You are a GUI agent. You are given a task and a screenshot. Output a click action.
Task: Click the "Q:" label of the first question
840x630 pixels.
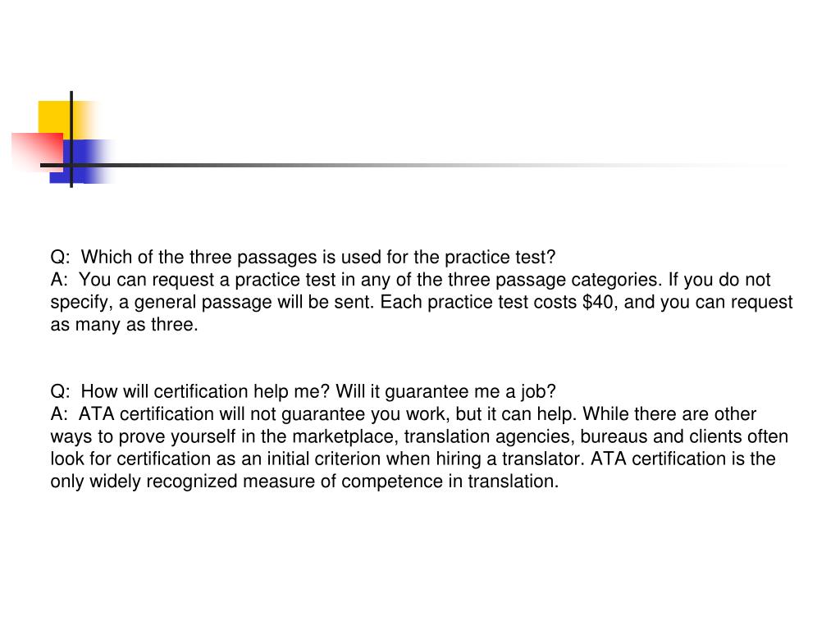(60, 258)
